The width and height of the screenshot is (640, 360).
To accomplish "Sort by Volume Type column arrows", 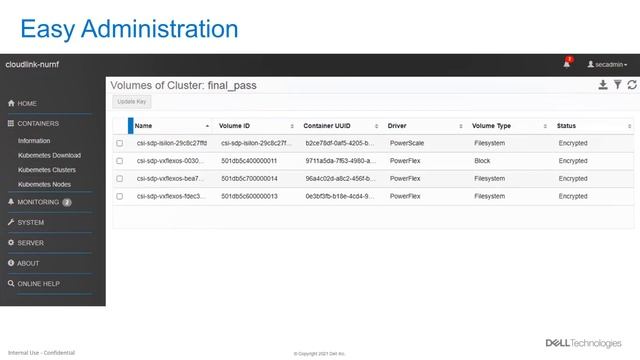I will point(545,126).
